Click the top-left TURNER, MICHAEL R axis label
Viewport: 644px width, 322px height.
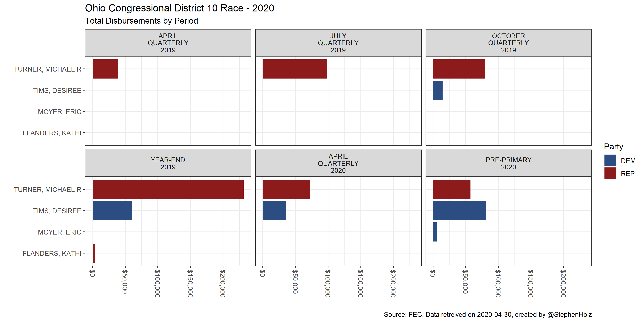point(48,69)
